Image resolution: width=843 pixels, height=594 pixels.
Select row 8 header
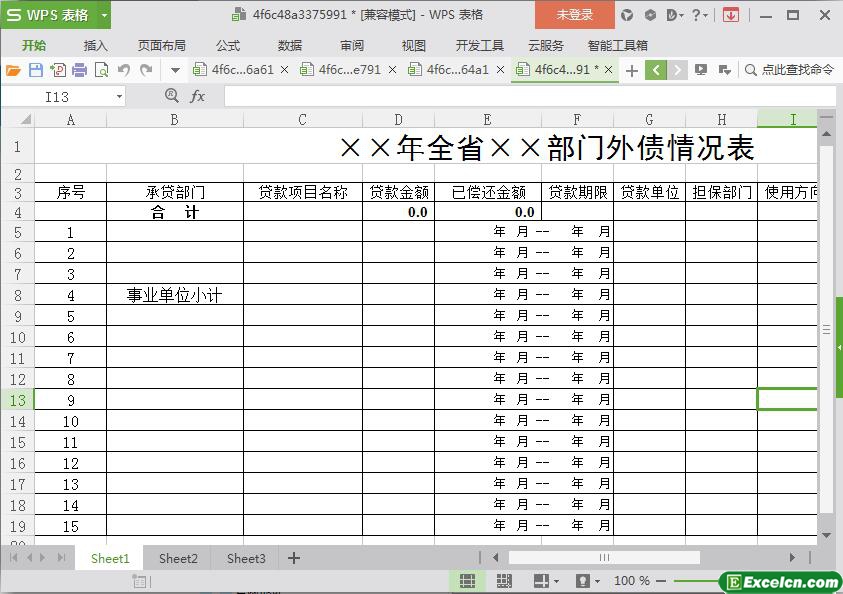point(18,295)
